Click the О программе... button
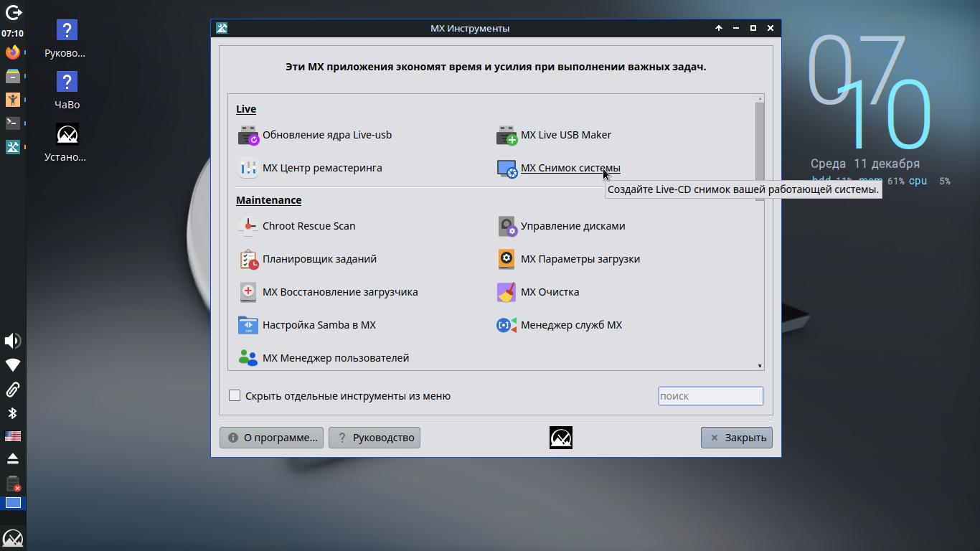Viewport: 980px width, 551px height. (271, 438)
